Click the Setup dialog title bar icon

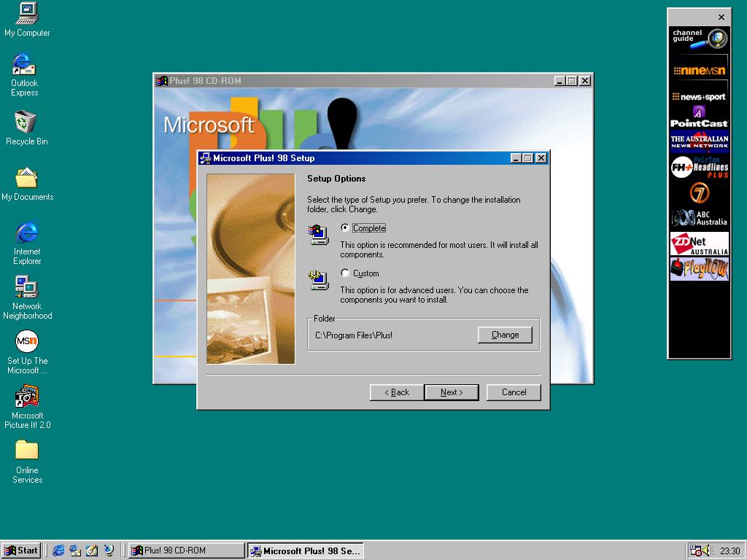pyautogui.click(x=206, y=158)
